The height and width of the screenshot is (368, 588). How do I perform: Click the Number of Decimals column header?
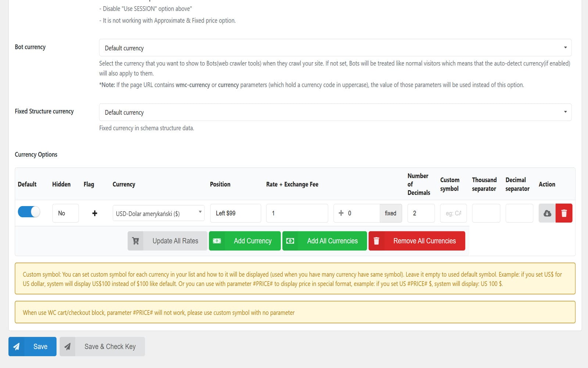[419, 184]
